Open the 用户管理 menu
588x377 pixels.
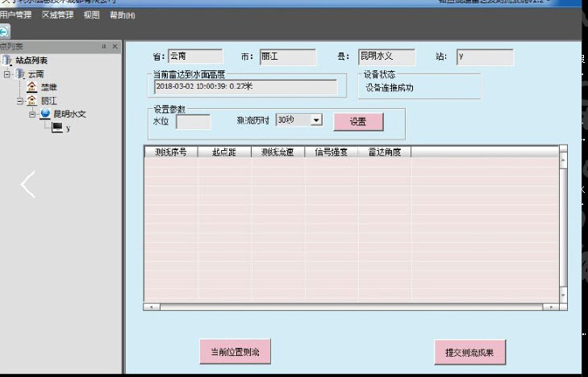(15, 15)
